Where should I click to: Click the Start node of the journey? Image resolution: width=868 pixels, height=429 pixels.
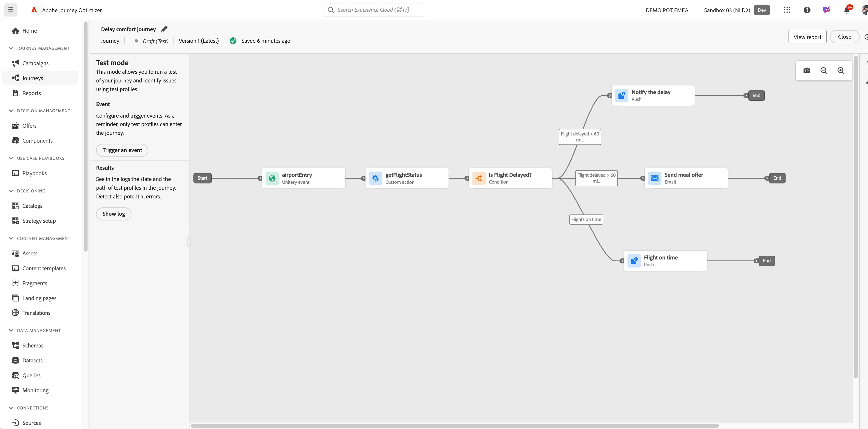tap(202, 178)
